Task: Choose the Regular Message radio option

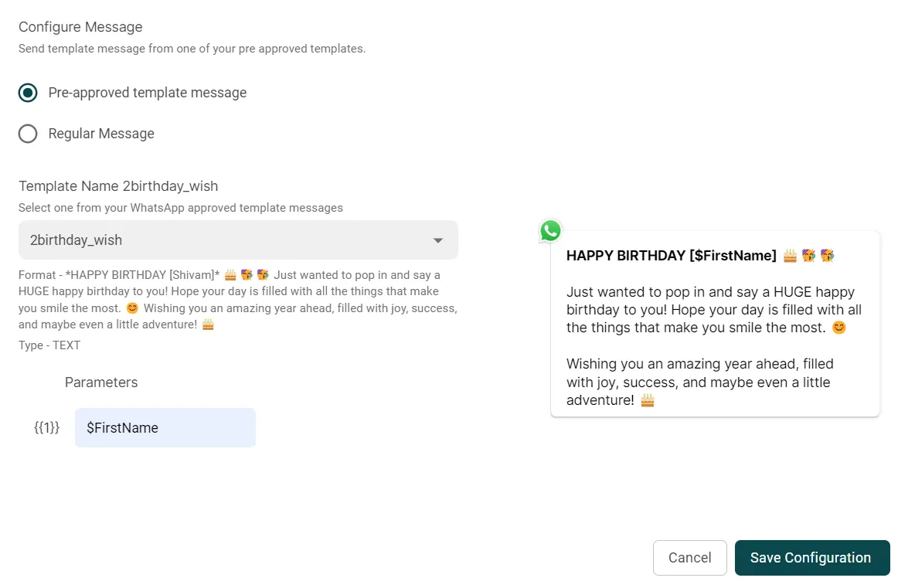Action: [x=28, y=134]
